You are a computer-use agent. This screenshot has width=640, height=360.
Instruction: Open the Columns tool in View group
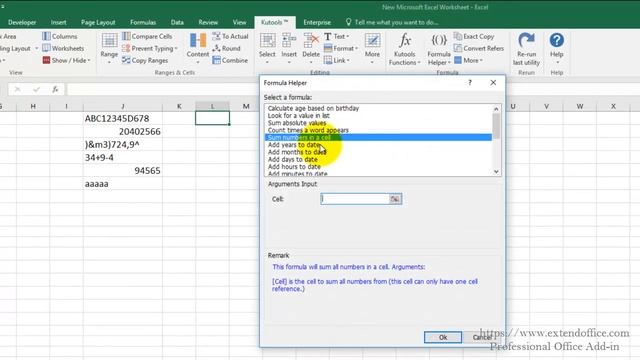(x=60, y=36)
